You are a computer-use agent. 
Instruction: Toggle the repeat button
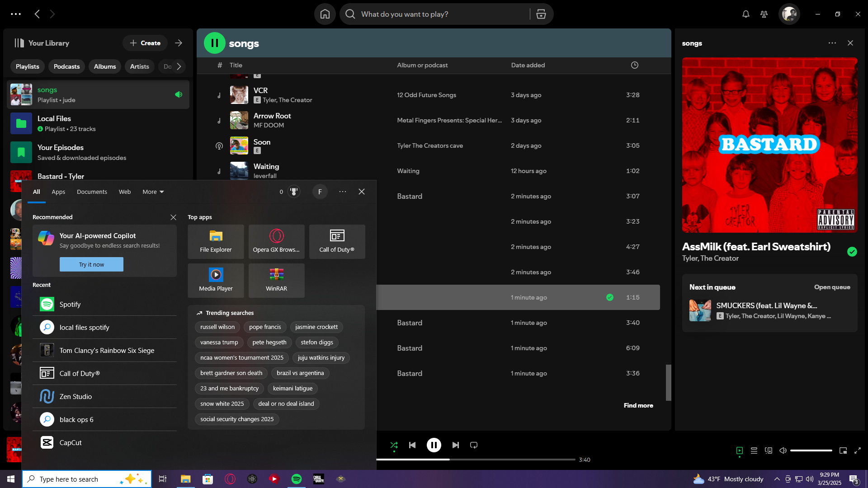coord(474,445)
